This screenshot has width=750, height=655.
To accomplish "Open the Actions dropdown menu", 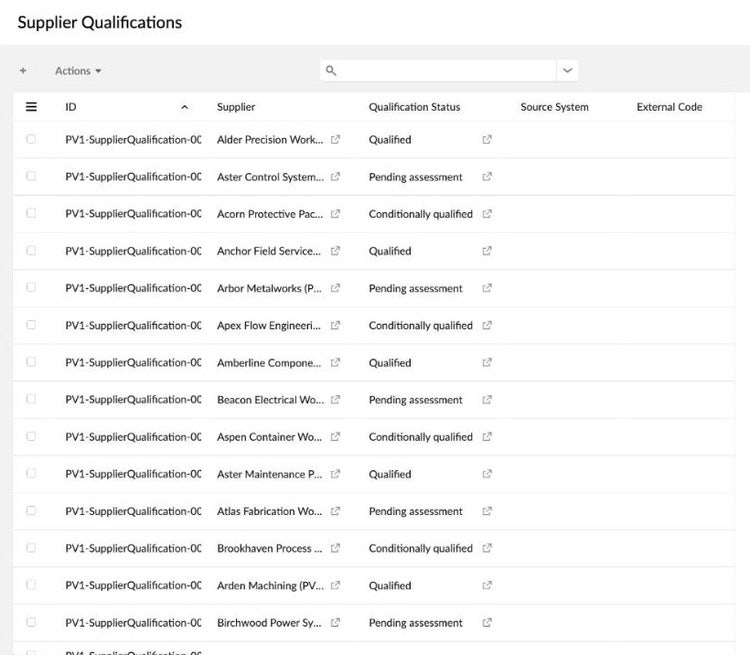I will [x=78, y=71].
